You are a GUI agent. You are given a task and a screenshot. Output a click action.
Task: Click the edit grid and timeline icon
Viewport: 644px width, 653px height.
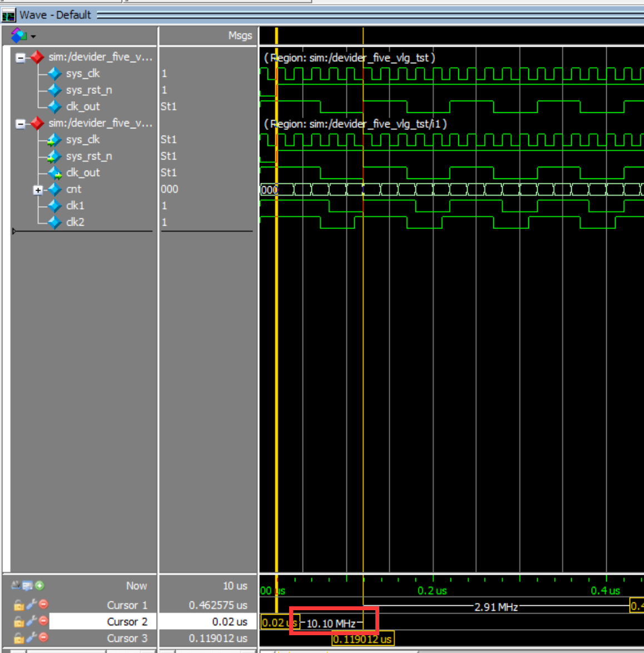tap(27, 586)
